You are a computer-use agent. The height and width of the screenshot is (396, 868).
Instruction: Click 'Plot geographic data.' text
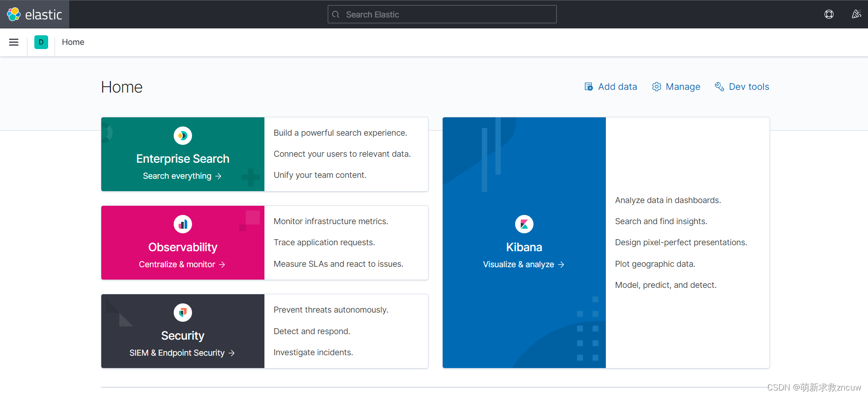(x=655, y=264)
